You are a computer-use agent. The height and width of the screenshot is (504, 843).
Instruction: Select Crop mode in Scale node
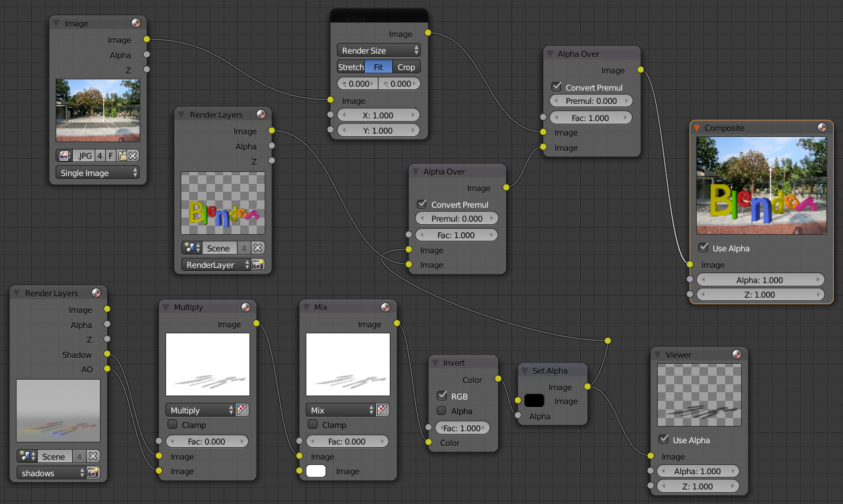406,67
